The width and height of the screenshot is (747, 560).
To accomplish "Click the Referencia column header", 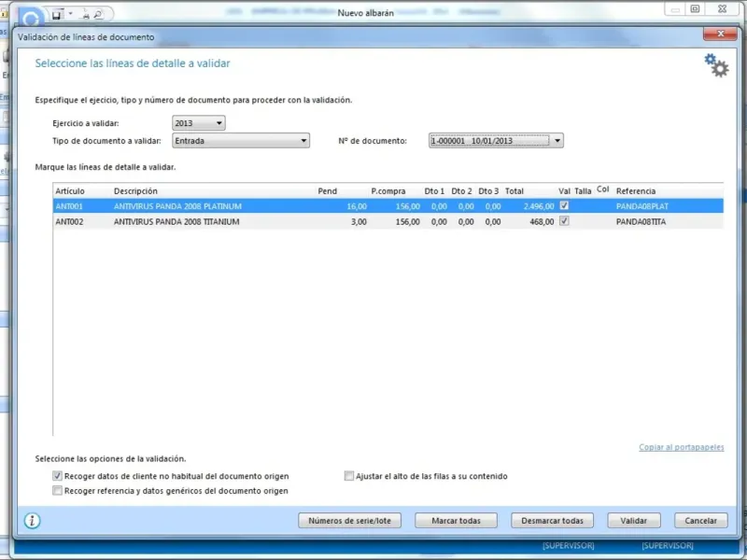I will coord(636,191).
